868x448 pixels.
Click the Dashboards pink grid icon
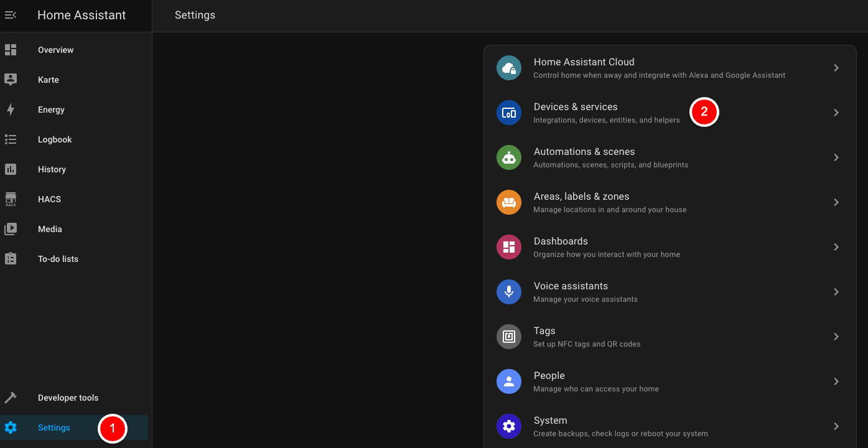click(508, 247)
